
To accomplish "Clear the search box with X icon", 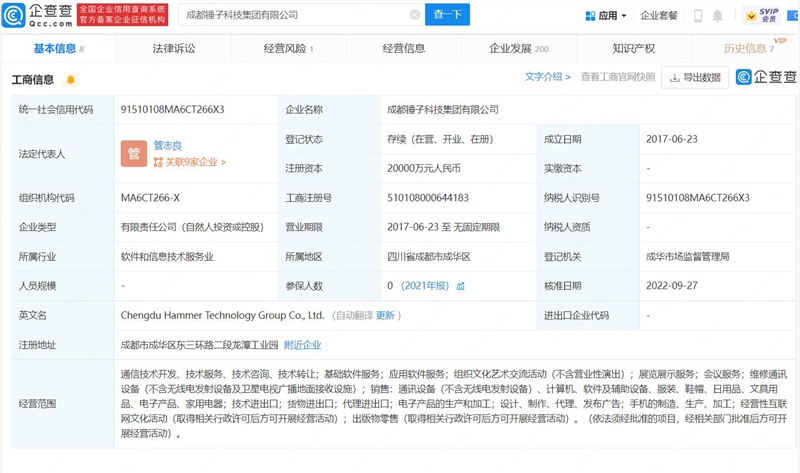I will coord(415,15).
